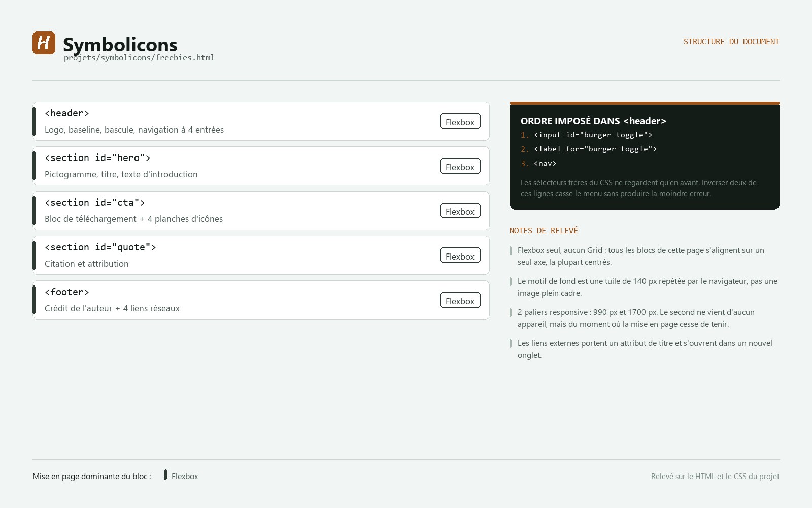Click the 'Les liens externes' note
This screenshot has width=812, height=508.
[x=645, y=349]
